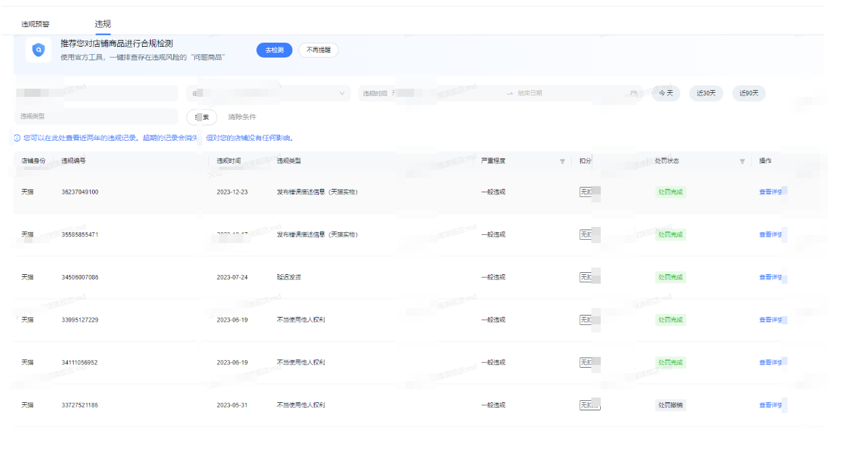This screenshot has width=868, height=453.
Task: Click the shield compliance check icon
Action: 39,50
